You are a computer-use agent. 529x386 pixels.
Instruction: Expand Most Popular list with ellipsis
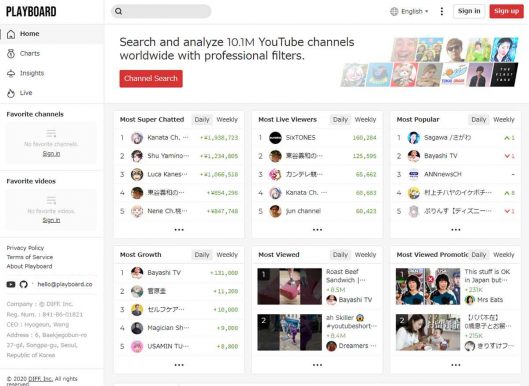click(456, 230)
